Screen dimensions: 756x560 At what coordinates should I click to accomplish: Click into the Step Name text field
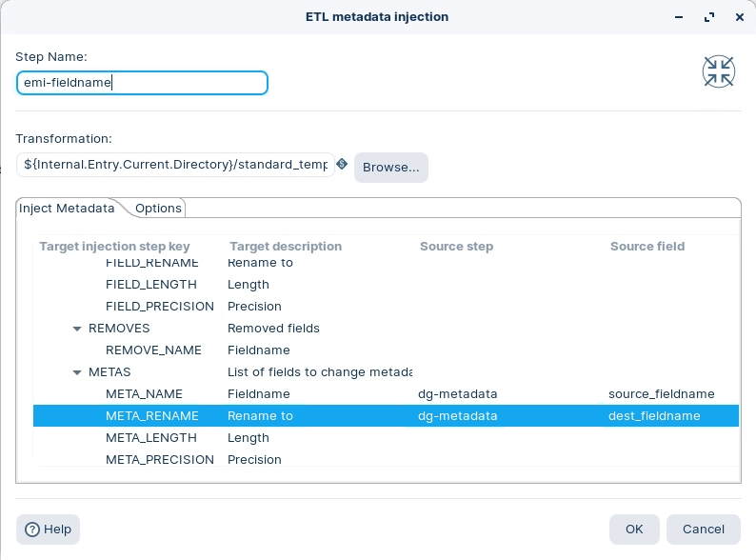[x=142, y=83]
